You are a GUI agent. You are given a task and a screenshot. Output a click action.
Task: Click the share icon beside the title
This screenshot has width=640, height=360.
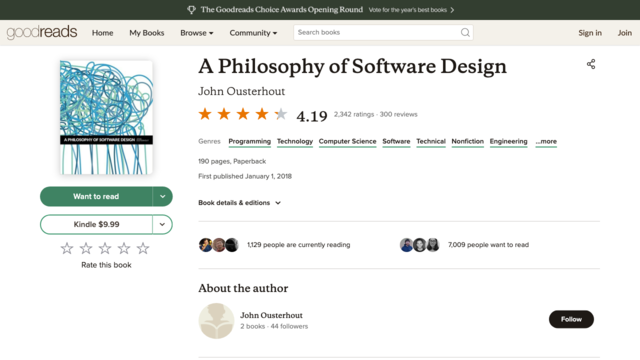(x=591, y=64)
